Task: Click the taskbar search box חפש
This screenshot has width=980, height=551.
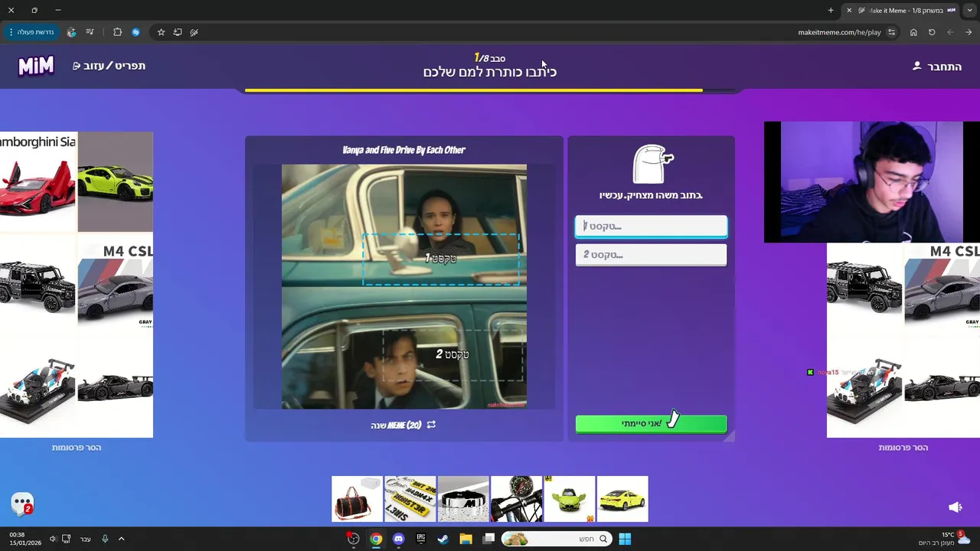Action: [x=557, y=539]
